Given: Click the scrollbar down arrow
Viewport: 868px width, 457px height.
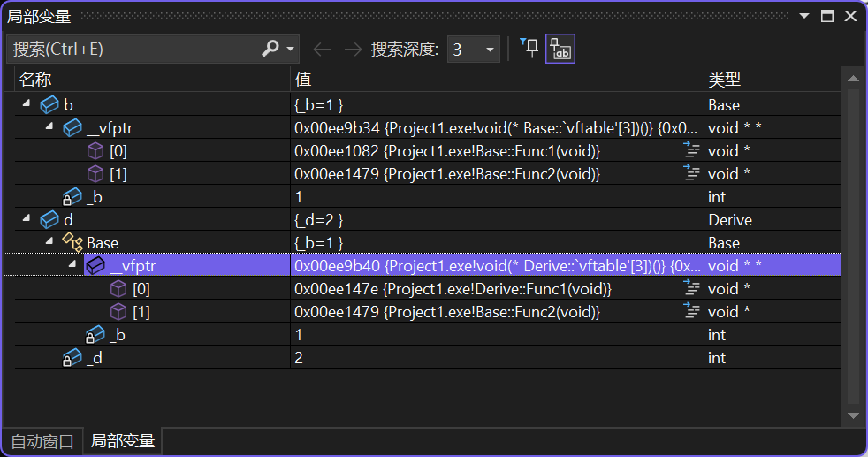Looking at the screenshot, I should [x=854, y=416].
